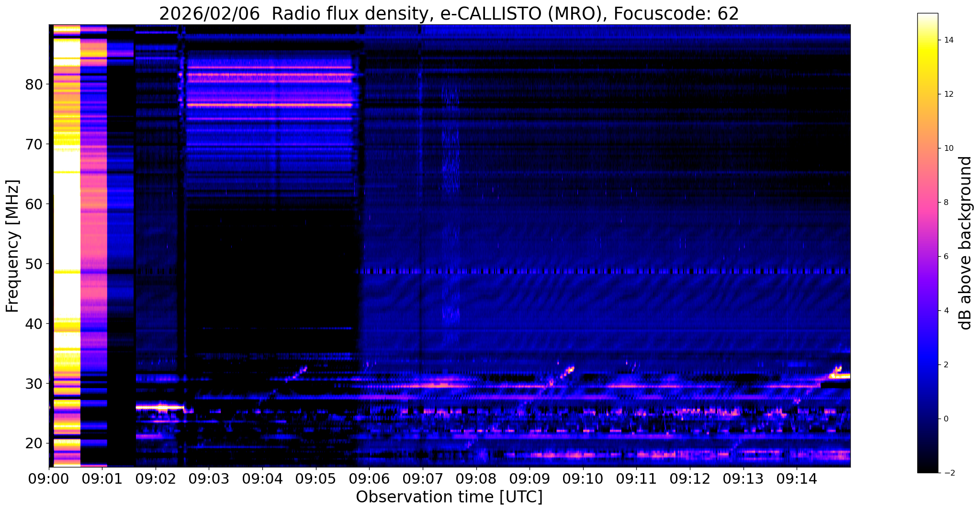Pick the 09:02 time tick label

pyautogui.click(x=156, y=478)
